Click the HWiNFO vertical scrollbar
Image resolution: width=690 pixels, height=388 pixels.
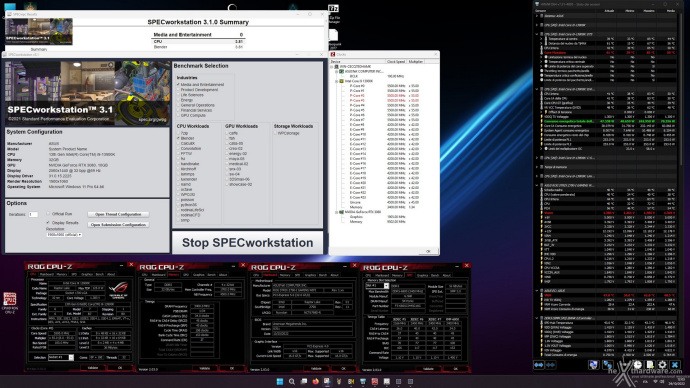[x=681, y=88]
